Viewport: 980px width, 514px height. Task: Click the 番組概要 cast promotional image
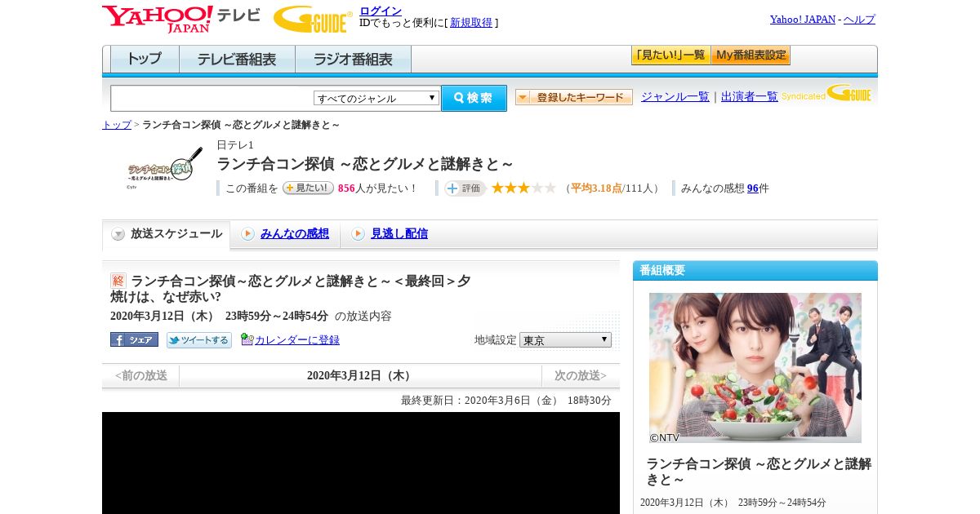755,368
